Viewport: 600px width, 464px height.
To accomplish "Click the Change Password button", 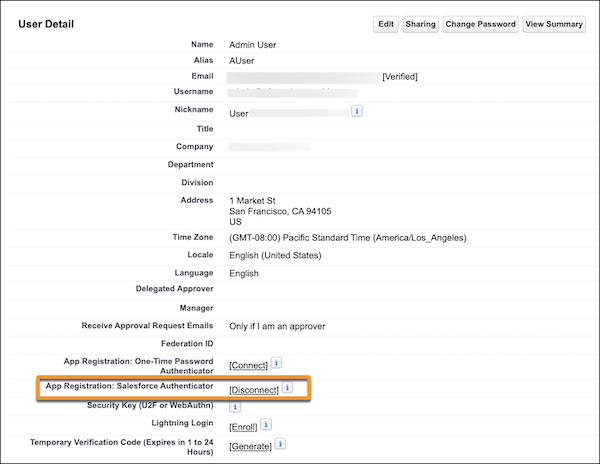I will click(x=480, y=24).
